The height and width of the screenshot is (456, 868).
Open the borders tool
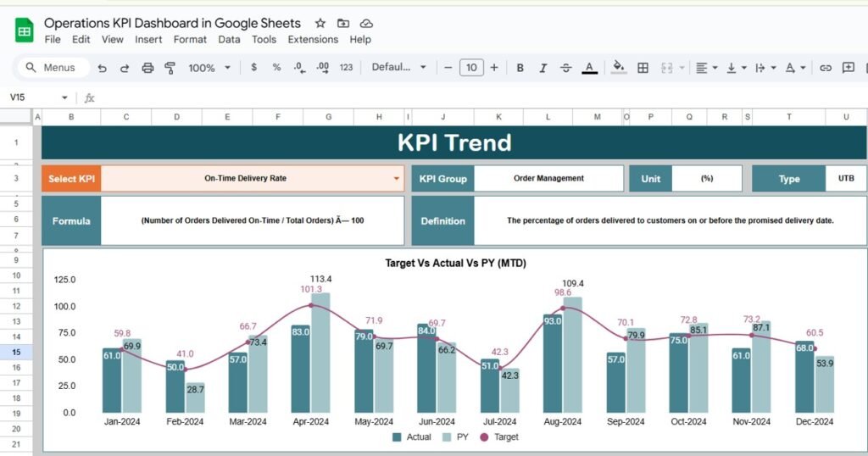coord(643,68)
